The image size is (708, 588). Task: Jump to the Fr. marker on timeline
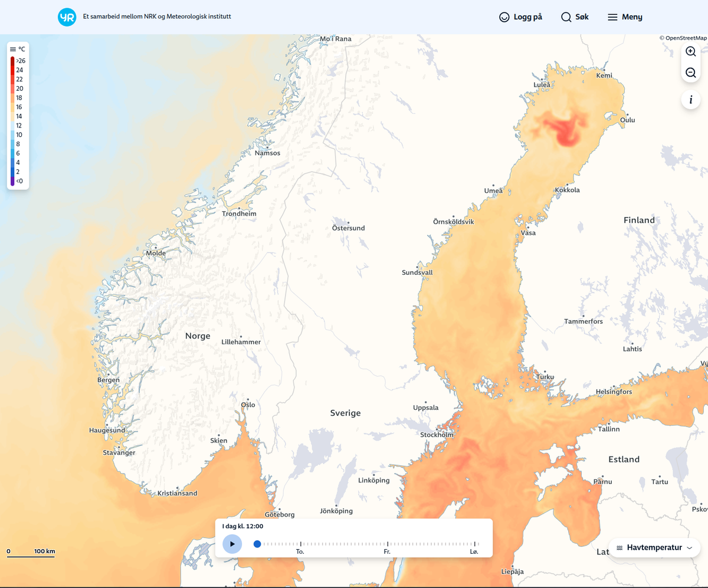point(387,551)
